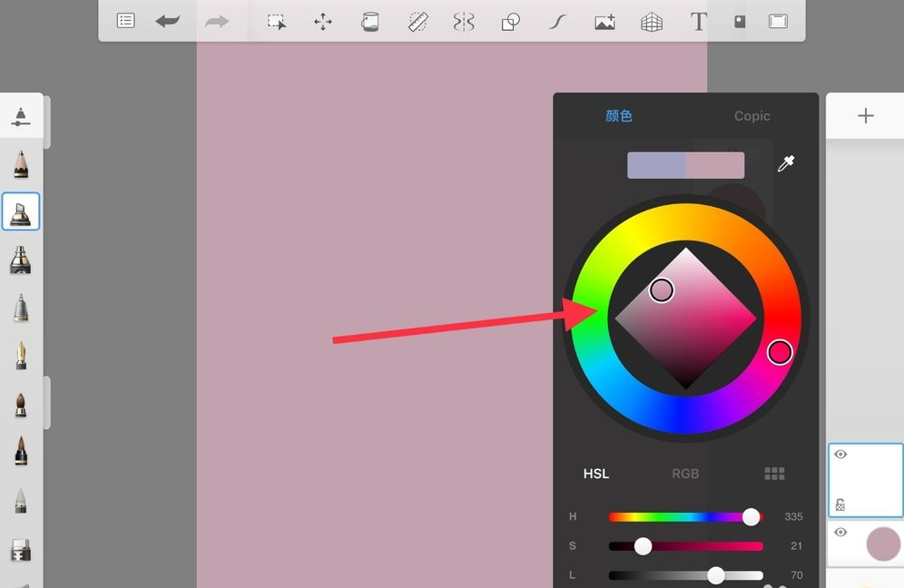This screenshot has height=588, width=904.
Task: Select the pencil brush in the sidebar
Action: point(21,164)
